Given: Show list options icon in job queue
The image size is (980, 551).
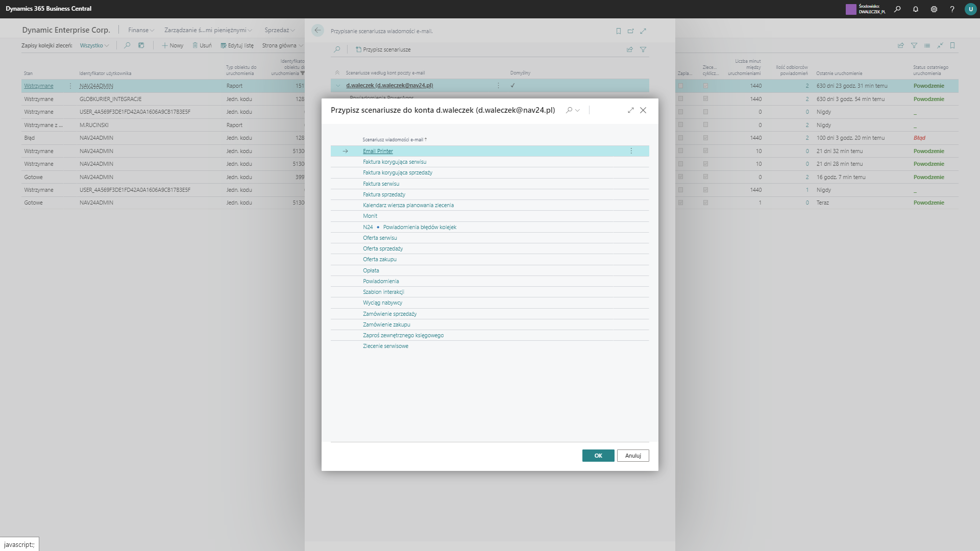Looking at the screenshot, I should [x=927, y=45].
